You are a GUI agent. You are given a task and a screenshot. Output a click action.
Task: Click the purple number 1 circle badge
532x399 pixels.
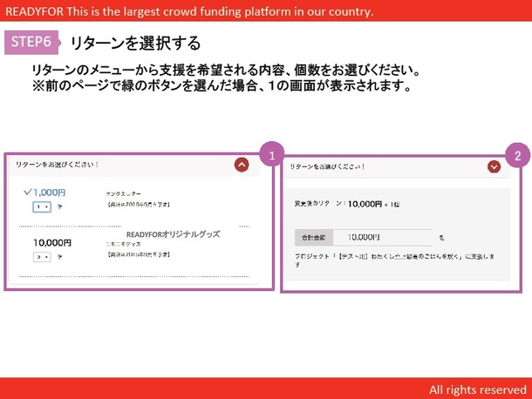(272, 155)
